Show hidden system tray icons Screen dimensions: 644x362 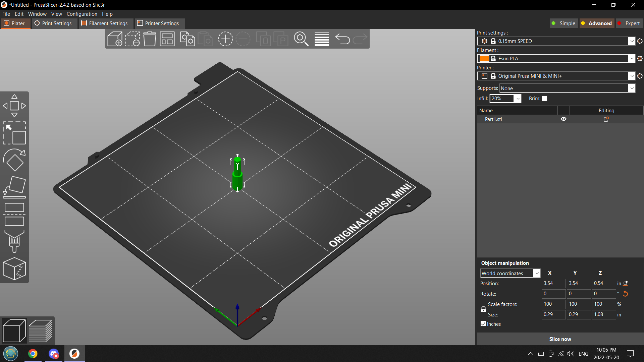(x=530, y=354)
